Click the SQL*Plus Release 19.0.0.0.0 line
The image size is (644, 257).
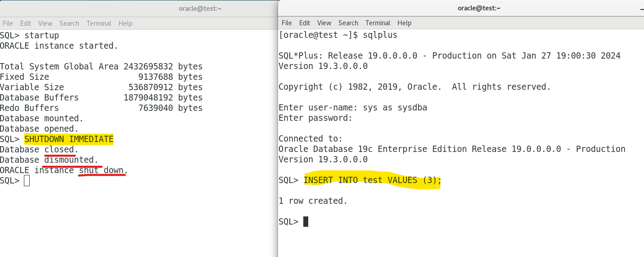pos(449,55)
